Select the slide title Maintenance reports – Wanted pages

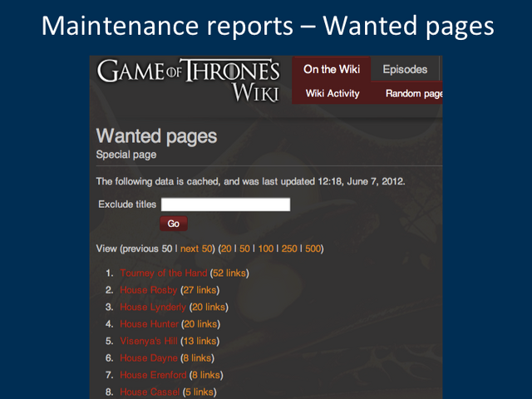268,26
